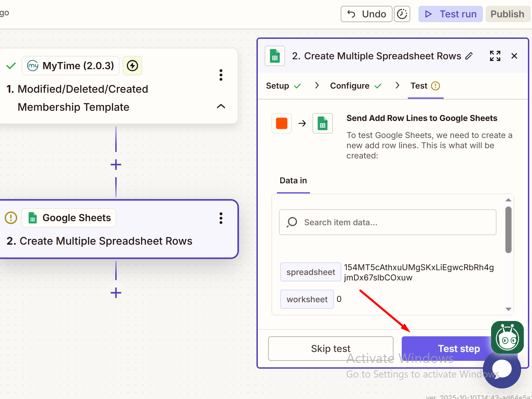
Task: Open the MyTime (2.0.3) app chip
Action: (71, 65)
